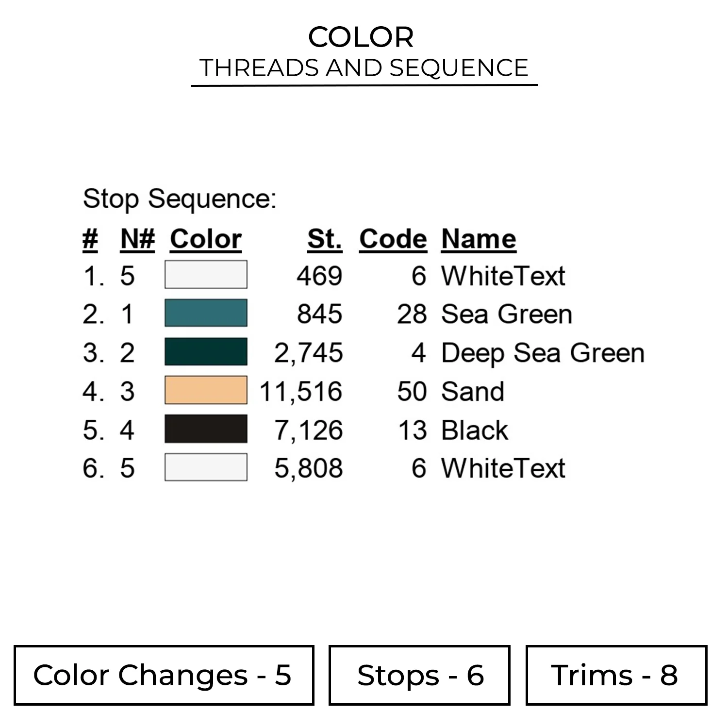Click the St. column header
This screenshot has height=728, width=728.
click(325, 239)
